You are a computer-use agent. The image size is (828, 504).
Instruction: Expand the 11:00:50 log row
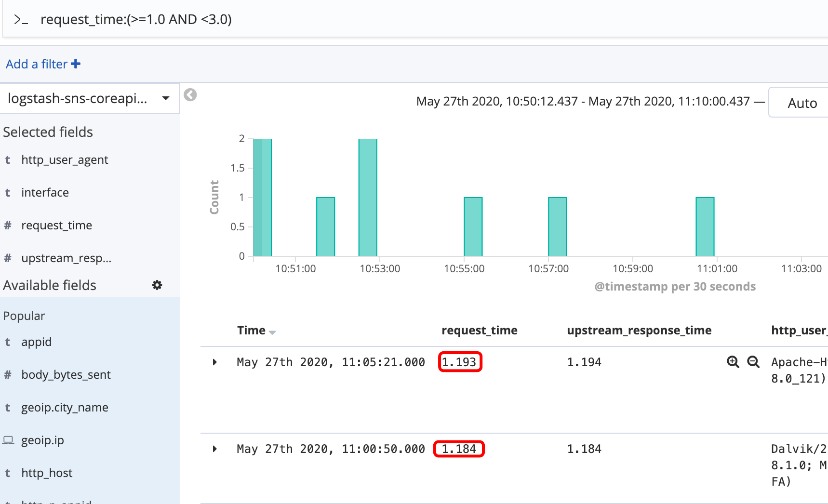tap(215, 449)
